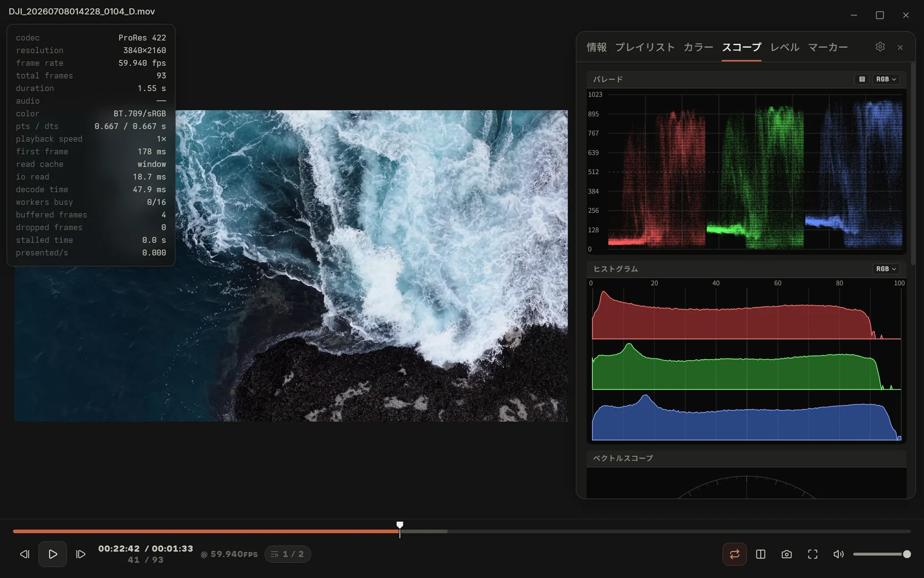The image size is (924, 578).
Task: Select the decode time 47.9 ms value
Action: (x=149, y=189)
